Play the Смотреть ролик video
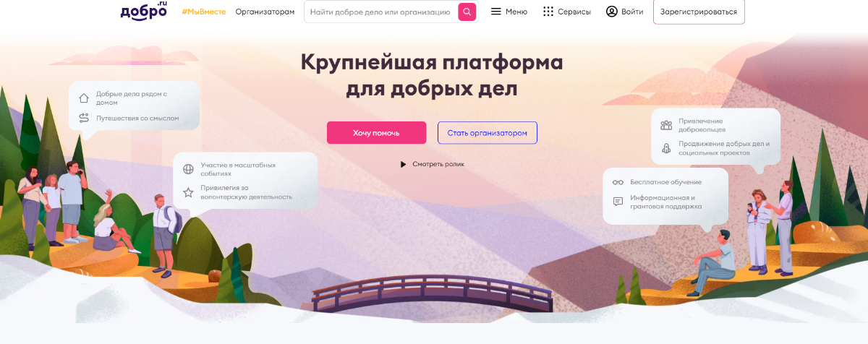The image size is (868, 344). coord(432,164)
